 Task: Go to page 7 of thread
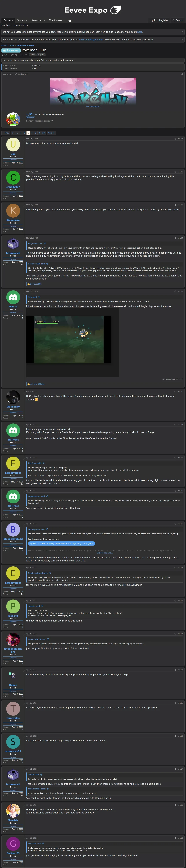(32, 133)
